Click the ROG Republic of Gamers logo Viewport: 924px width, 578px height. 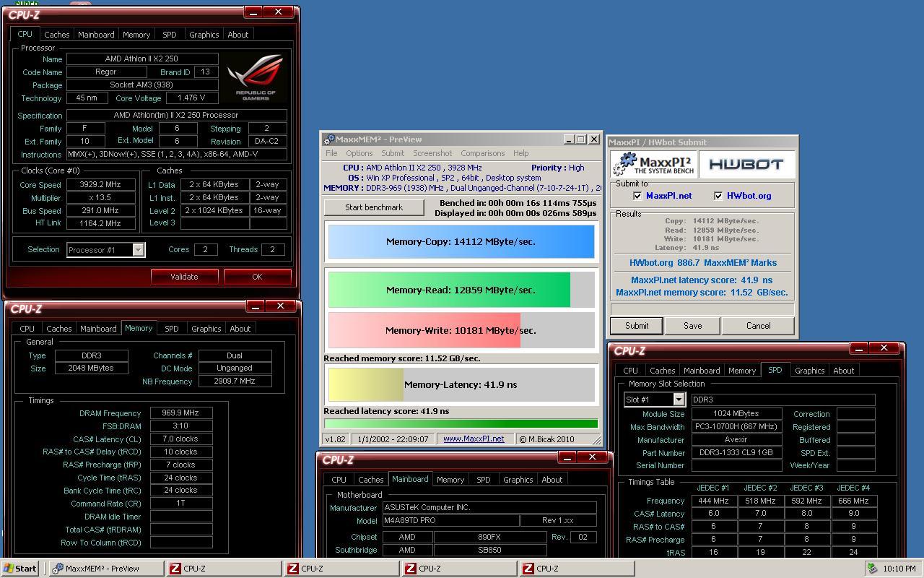click(256, 77)
